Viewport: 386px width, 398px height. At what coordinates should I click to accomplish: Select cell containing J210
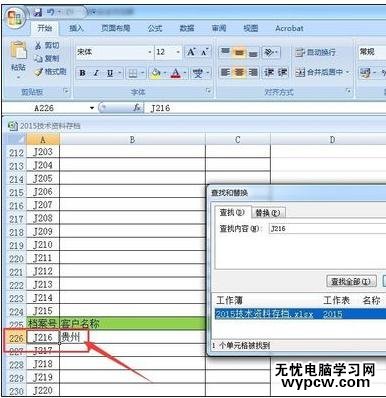pos(43,245)
